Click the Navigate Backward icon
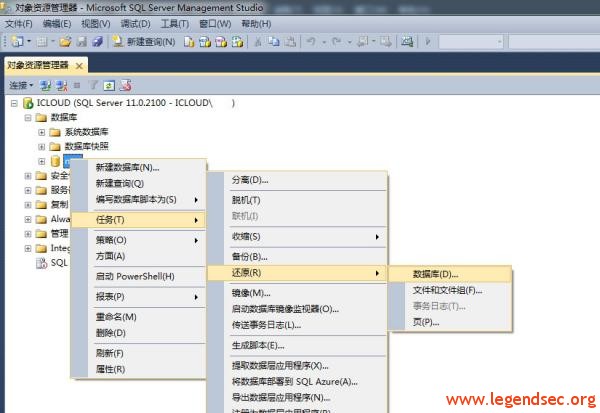 tap(362, 41)
